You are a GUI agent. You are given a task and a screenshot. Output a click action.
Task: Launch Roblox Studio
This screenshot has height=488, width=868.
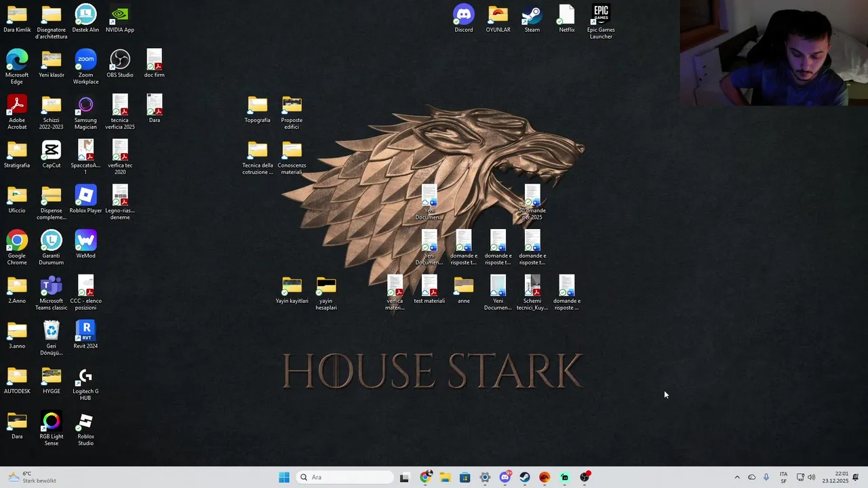click(x=85, y=428)
